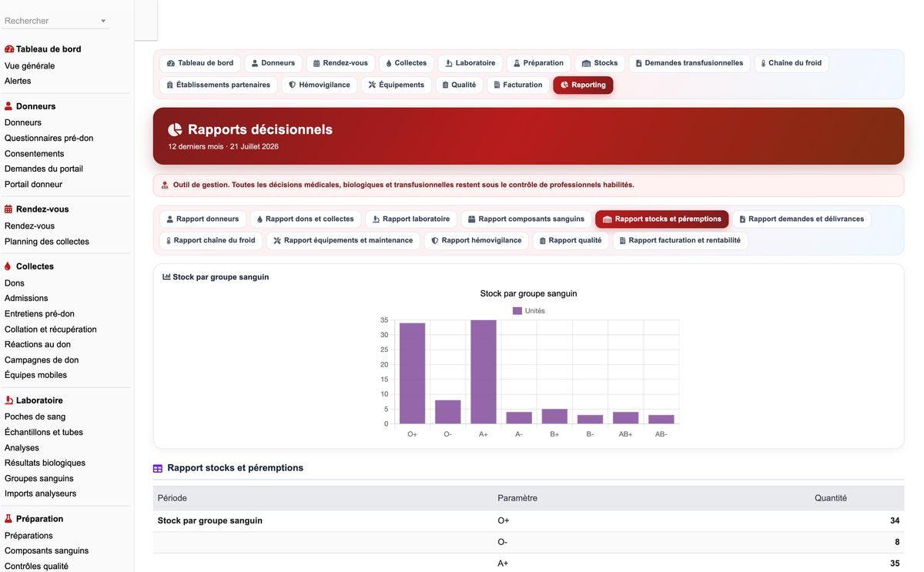Open Groupes sanguins in sidebar
This screenshot has height=572, width=924.
tap(39, 479)
